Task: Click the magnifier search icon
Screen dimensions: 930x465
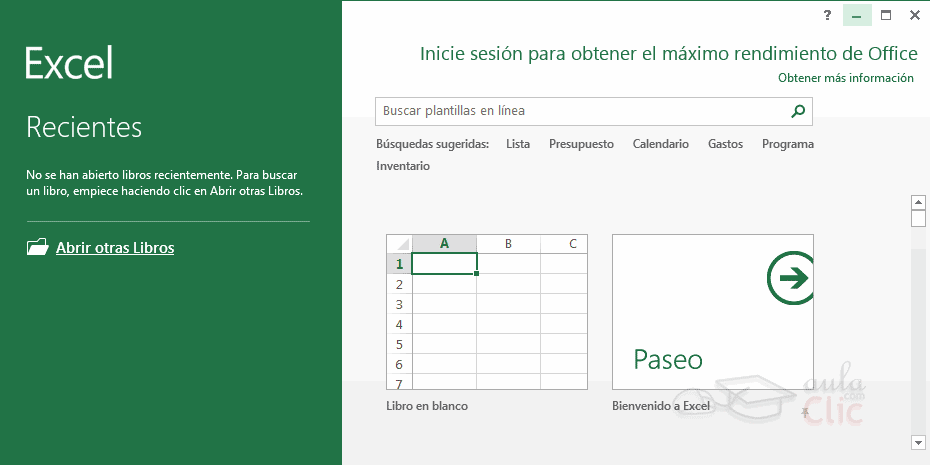Action: pos(797,111)
